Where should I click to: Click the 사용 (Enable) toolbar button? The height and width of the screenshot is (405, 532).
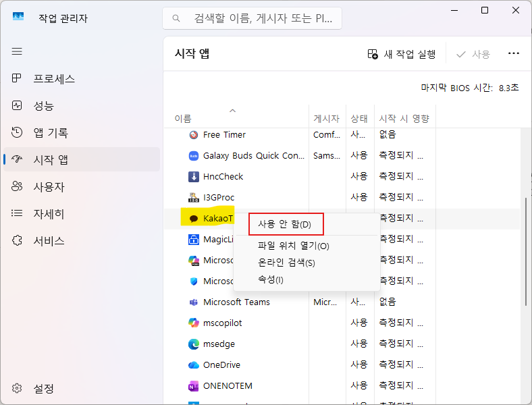pyautogui.click(x=473, y=54)
